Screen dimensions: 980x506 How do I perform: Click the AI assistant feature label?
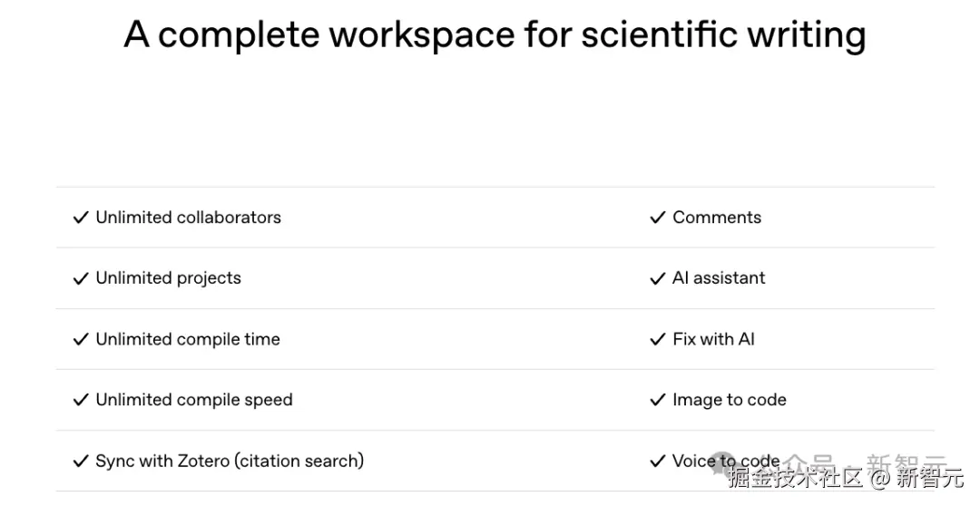coord(719,278)
